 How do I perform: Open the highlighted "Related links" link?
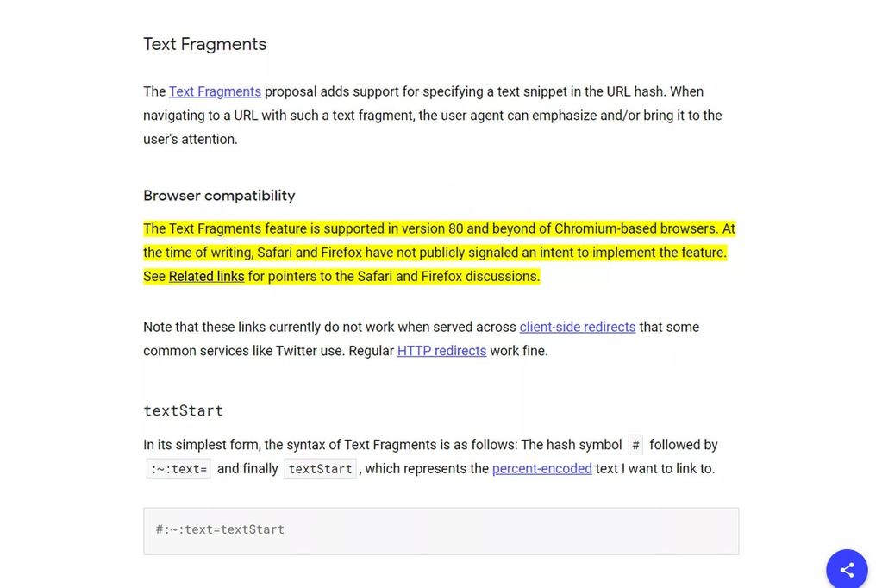205,276
